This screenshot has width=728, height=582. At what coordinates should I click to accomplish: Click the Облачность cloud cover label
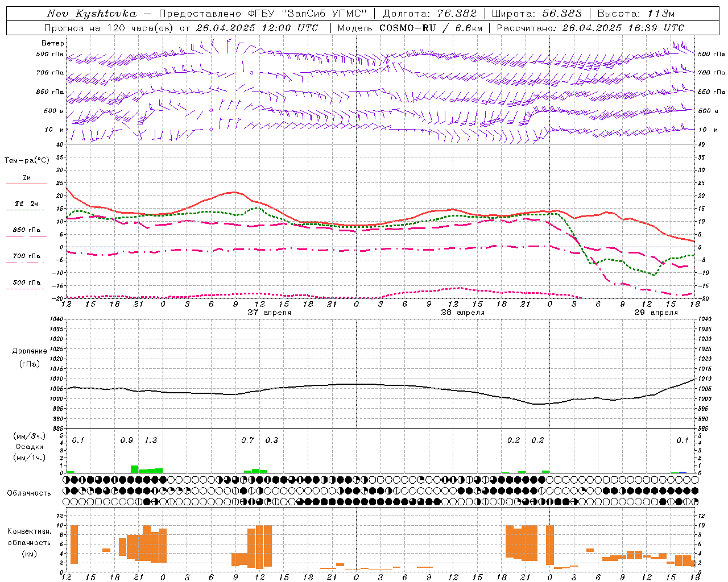(x=29, y=493)
